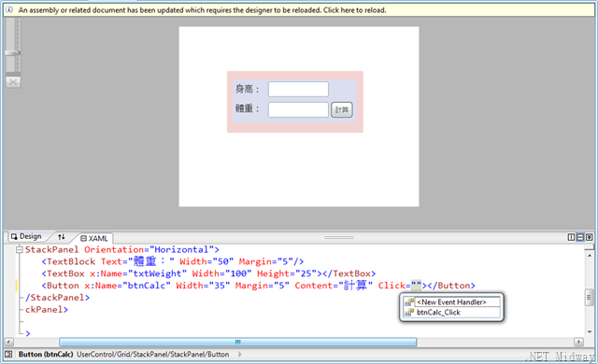Collapse the StackPanel code outline node

coord(19,250)
